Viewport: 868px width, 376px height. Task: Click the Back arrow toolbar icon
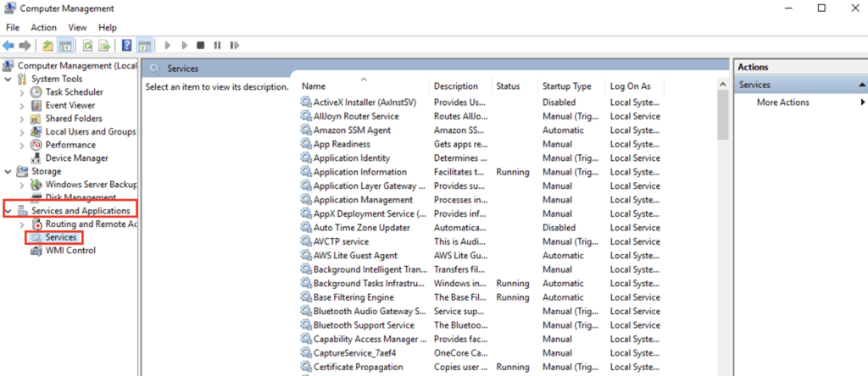pos(8,46)
